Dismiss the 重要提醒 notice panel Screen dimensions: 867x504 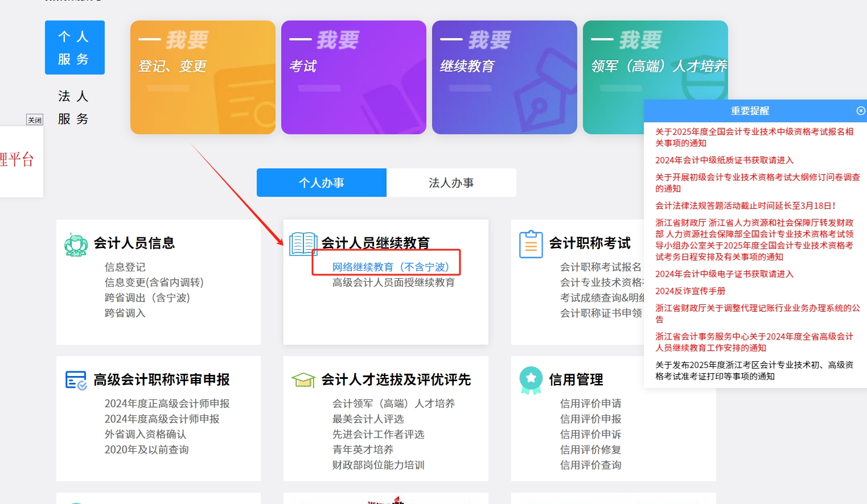(x=861, y=111)
